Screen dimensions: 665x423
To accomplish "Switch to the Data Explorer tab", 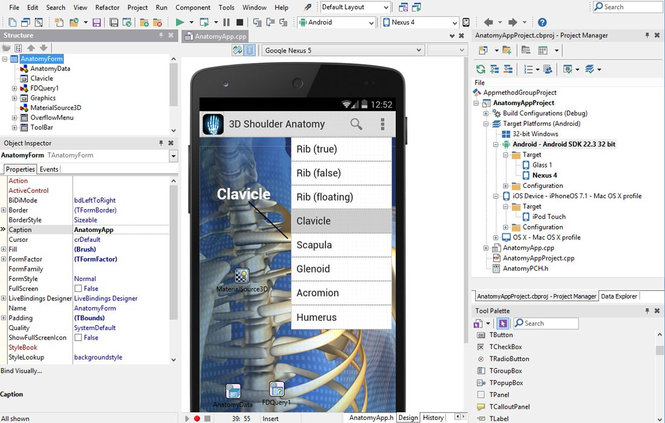I will [619, 296].
